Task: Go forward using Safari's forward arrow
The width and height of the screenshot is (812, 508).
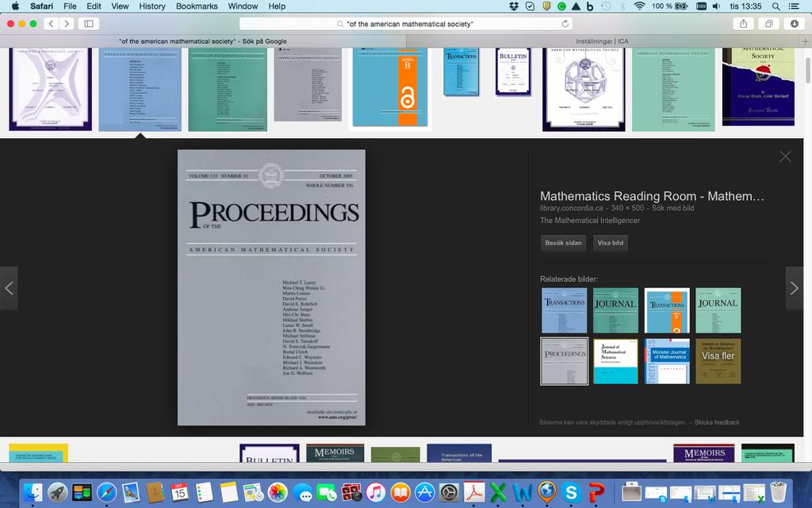Action: coord(67,23)
